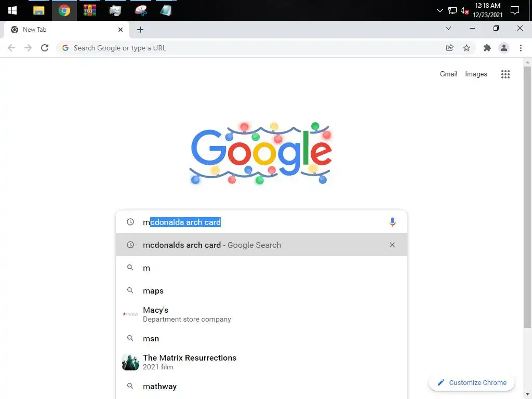Open the Gmail link
Image resolution: width=532 pixels, height=399 pixels.
coord(448,74)
